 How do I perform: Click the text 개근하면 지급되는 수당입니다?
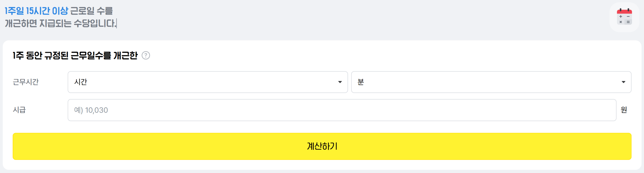tap(60, 23)
